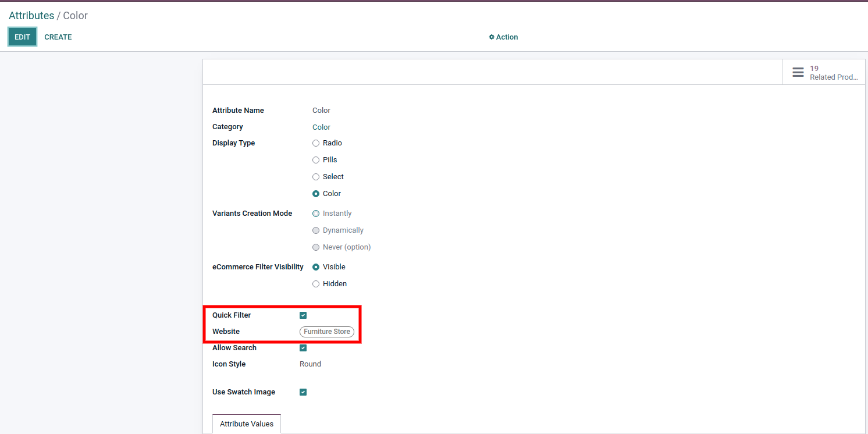This screenshot has width=868, height=434.
Task: Select Color display type radio button
Action: pos(316,194)
